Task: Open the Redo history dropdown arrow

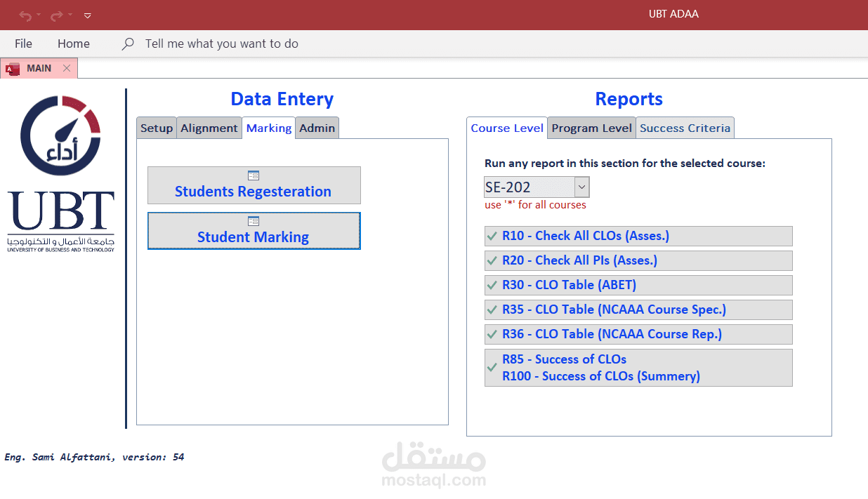Action: [x=70, y=15]
